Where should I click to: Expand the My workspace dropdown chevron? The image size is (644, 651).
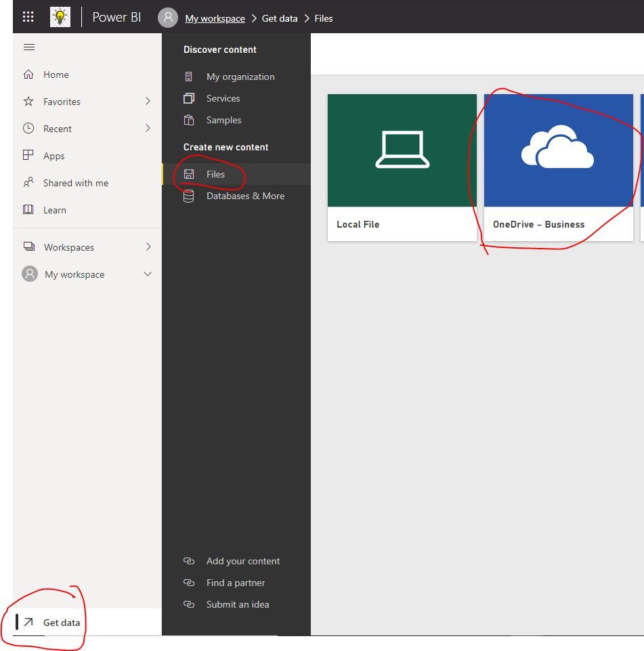click(x=148, y=274)
